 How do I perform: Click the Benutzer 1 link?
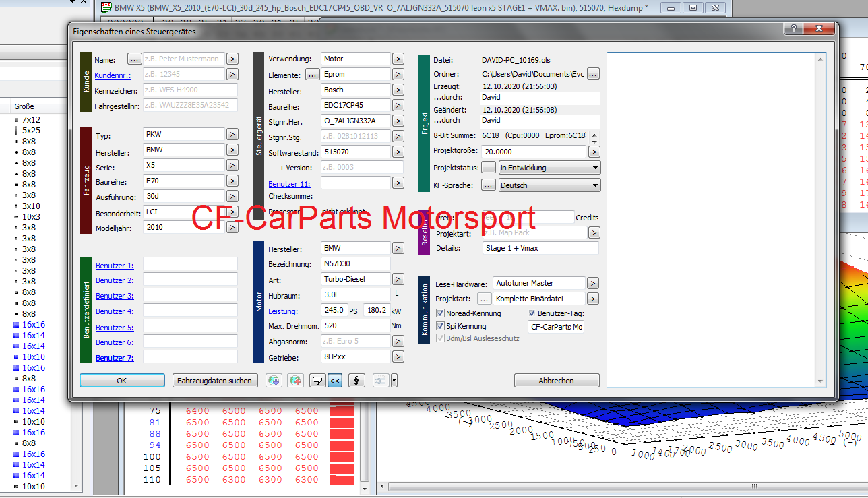tap(115, 266)
